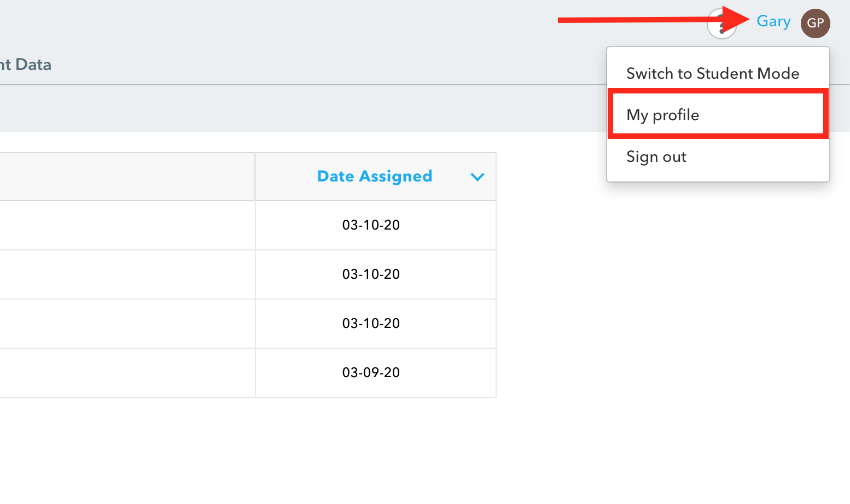
Task: Sort by the Date Assigned column header
Action: coord(375,176)
